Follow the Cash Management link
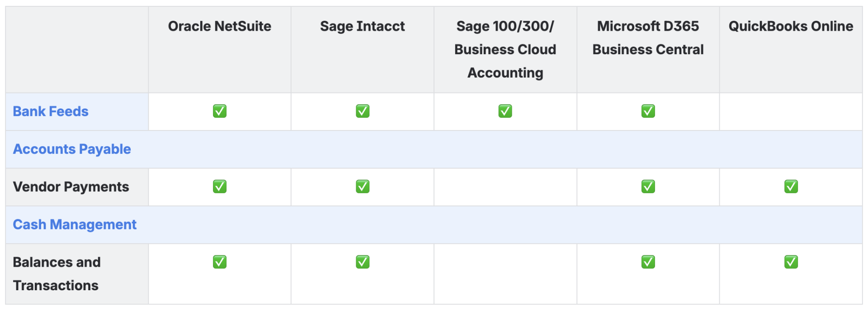Viewport: 868px width, 311px height. pos(75,225)
